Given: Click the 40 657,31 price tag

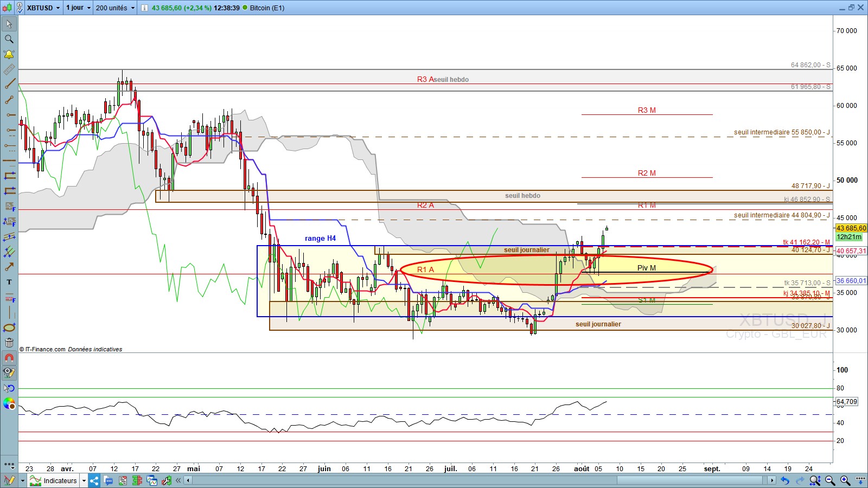Looking at the screenshot, I should tap(851, 251).
